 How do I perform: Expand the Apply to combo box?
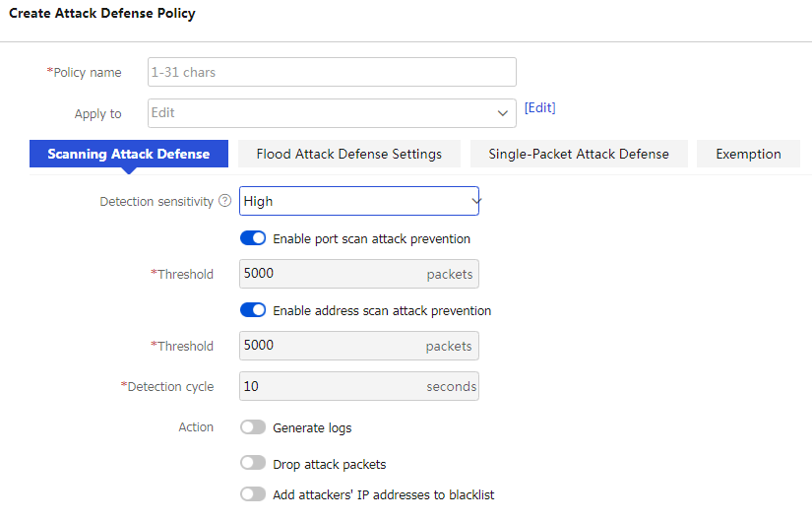(332, 113)
